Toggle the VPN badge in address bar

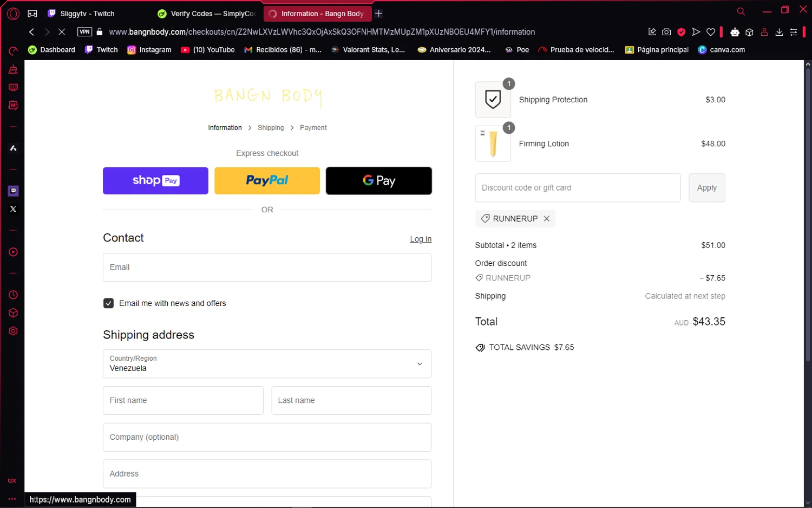coord(85,32)
